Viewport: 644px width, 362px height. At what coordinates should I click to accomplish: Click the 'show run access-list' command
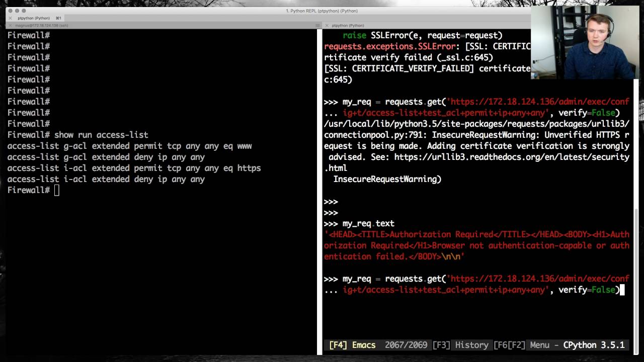click(101, 135)
